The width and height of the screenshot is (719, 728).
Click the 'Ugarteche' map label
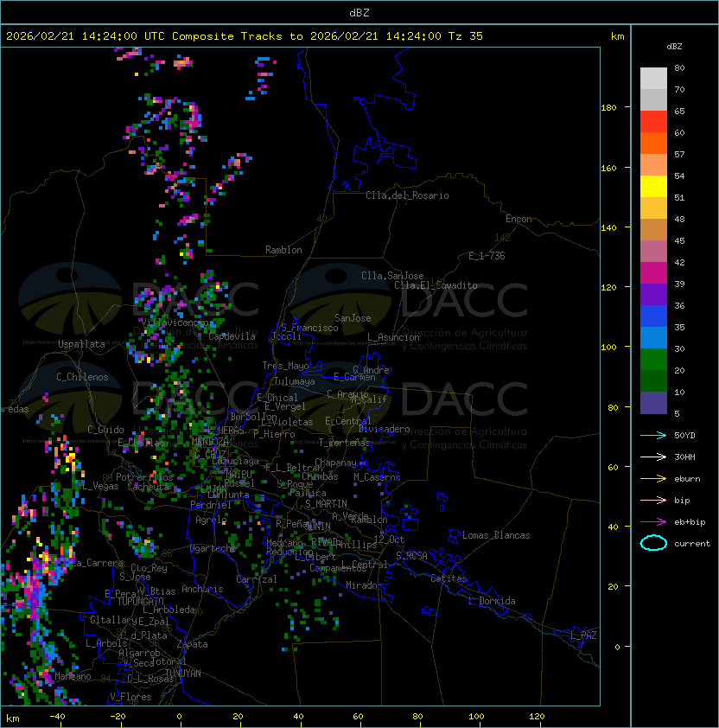click(213, 548)
